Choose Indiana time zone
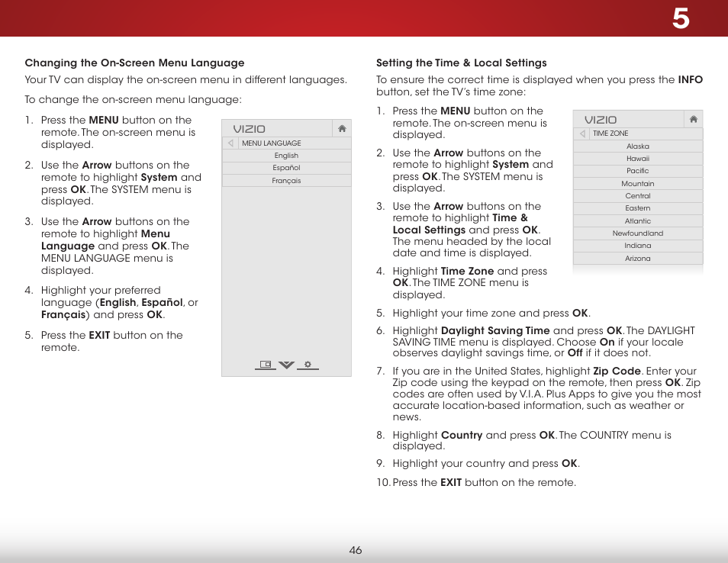The height and width of the screenshot is (563, 728). (638, 246)
